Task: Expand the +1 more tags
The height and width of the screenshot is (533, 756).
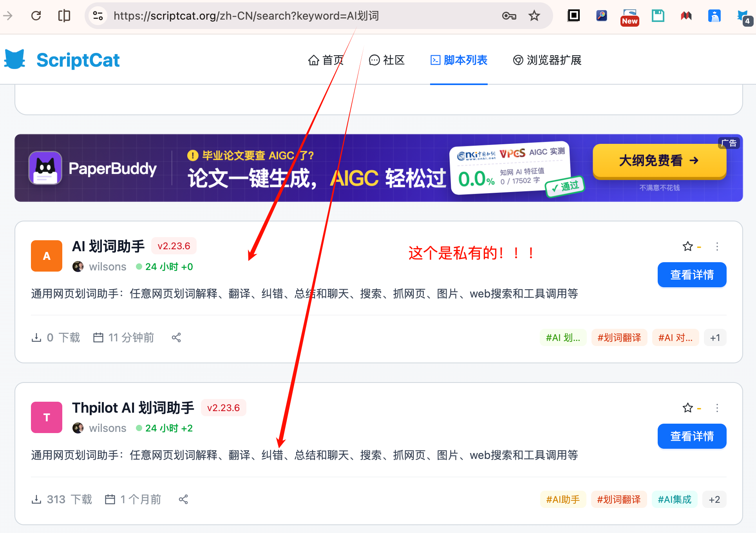Action: click(x=715, y=337)
